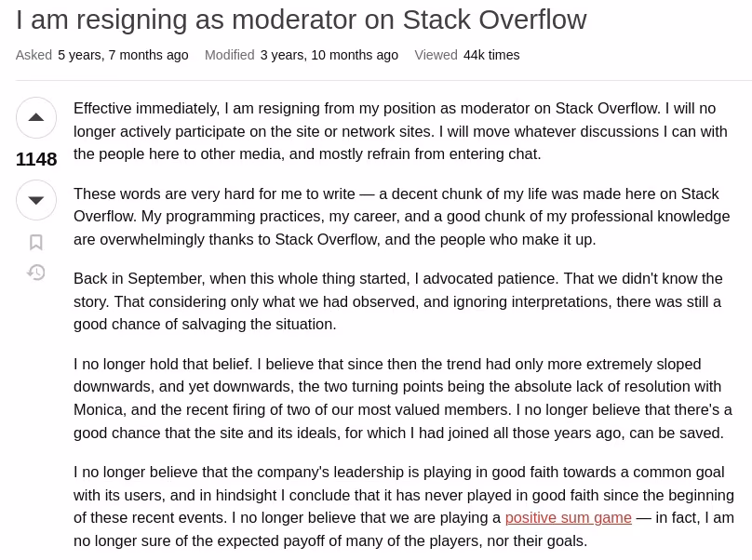Downvote the resignation post

click(36, 200)
